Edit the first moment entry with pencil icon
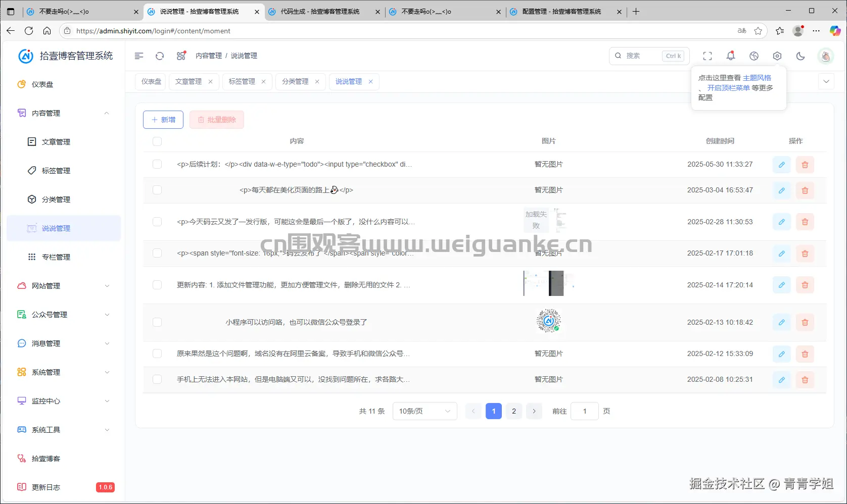 pyautogui.click(x=781, y=164)
